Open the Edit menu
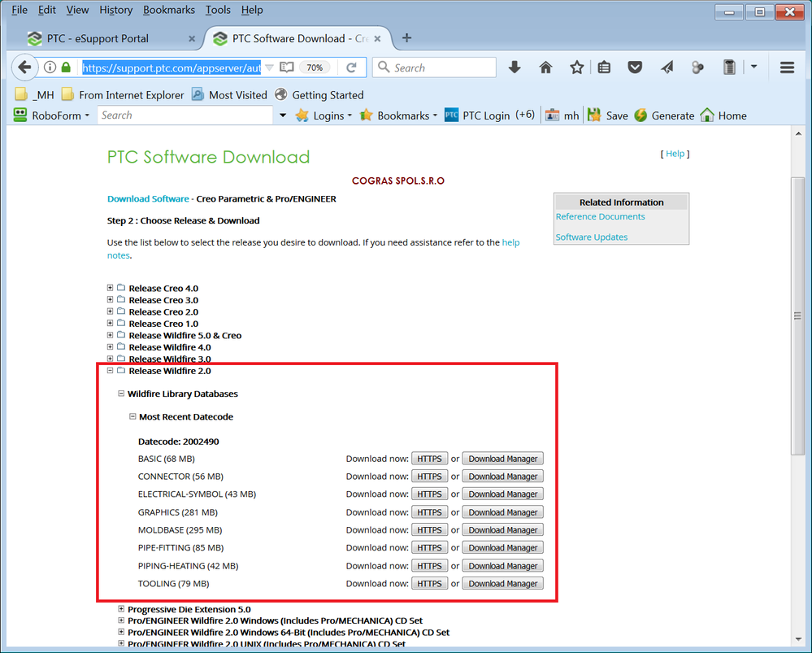 (x=46, y=10)
